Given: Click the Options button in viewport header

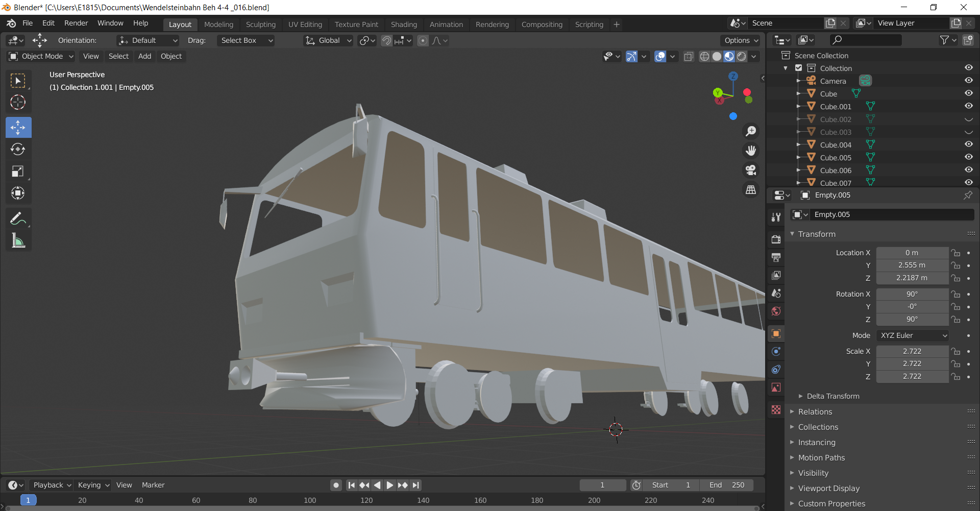Looking at the screenshot, I should click(x=741, y=40).
